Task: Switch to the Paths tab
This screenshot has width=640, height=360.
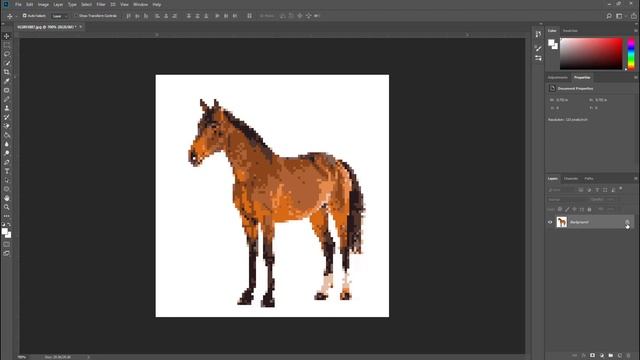Action: (589, 178)
